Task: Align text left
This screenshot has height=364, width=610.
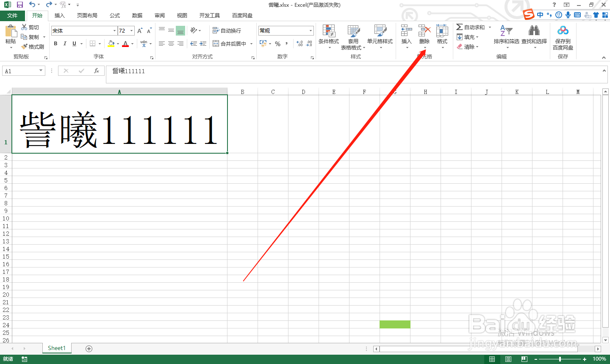Action: point(162,44)
